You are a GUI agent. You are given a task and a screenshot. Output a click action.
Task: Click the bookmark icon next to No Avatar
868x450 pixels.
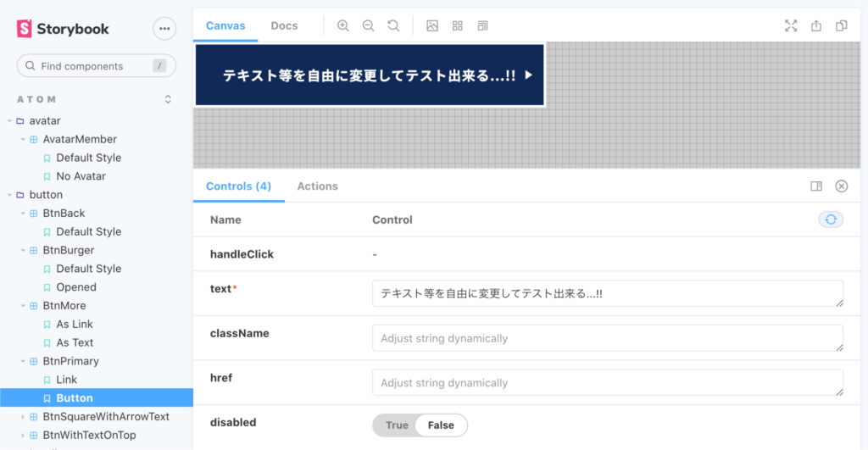click(47, 176)
